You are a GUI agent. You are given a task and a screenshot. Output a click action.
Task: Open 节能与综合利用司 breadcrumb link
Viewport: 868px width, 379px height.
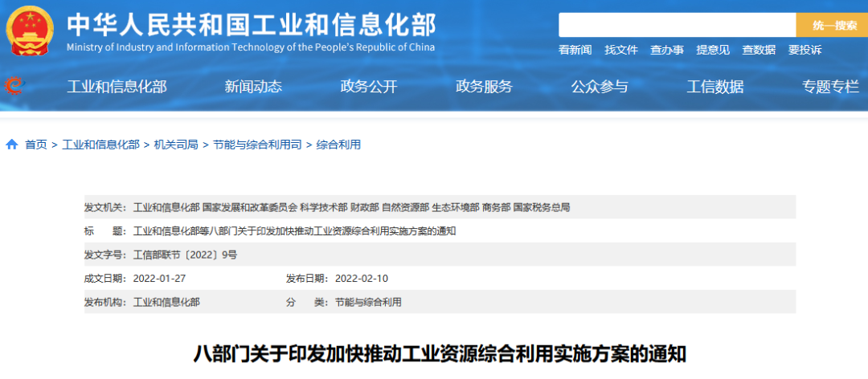tap(257, 145)
